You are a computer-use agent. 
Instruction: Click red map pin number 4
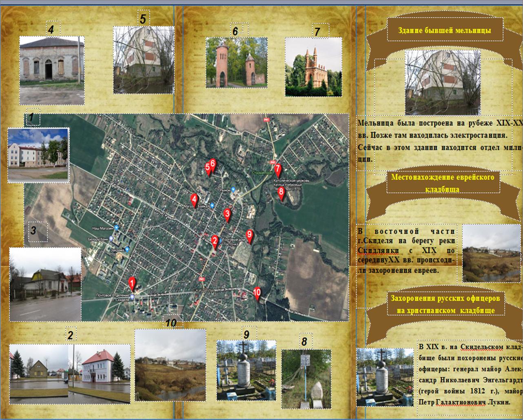click(x=194, y=200)
